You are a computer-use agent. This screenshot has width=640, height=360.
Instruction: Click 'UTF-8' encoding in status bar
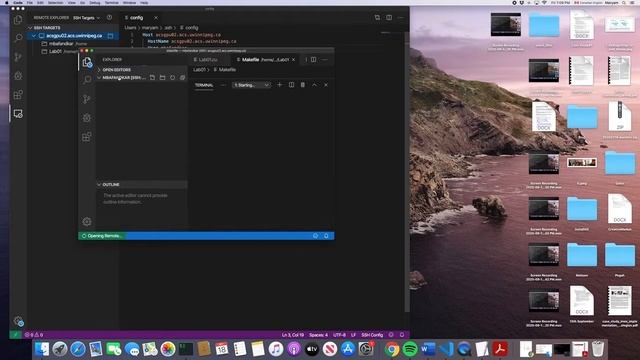339,335
